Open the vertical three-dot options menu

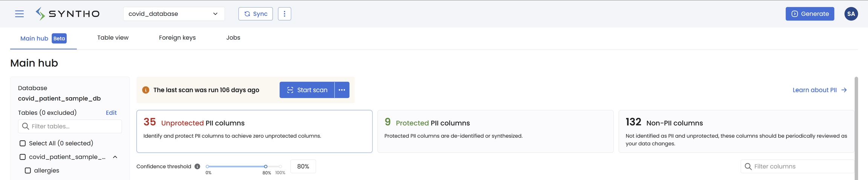[x=284, y=14]
